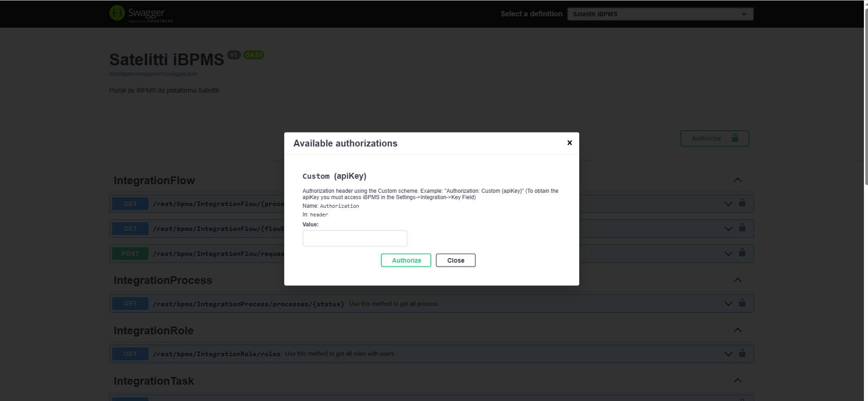Click the Swagger logo in the header
This screenshot has width=868, height=401.
pyautogui.click(x=141, y=14)
